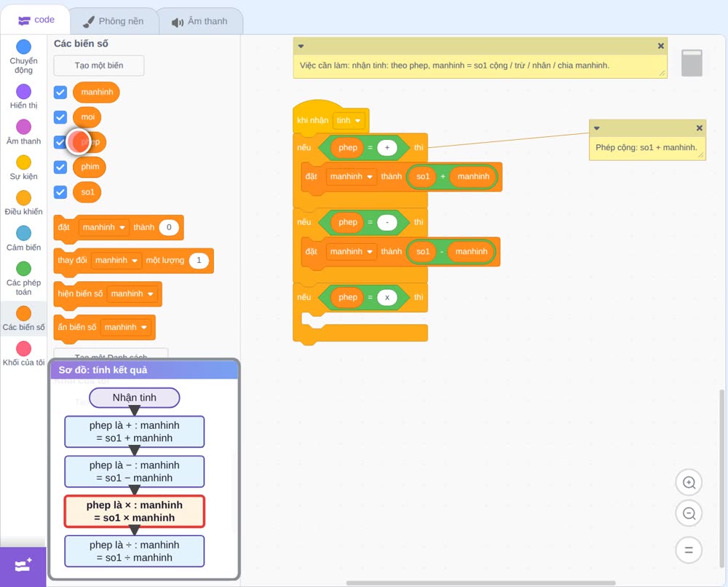This screenshot has height=587, width=728.
Task: Uncheck the moi variable checkbox
Action: point(60,117)
